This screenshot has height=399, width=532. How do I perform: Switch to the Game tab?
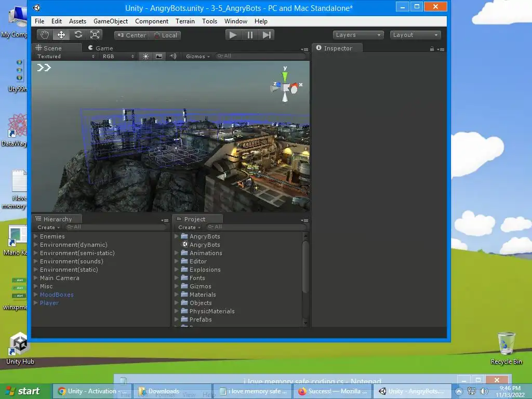(101, 48)
